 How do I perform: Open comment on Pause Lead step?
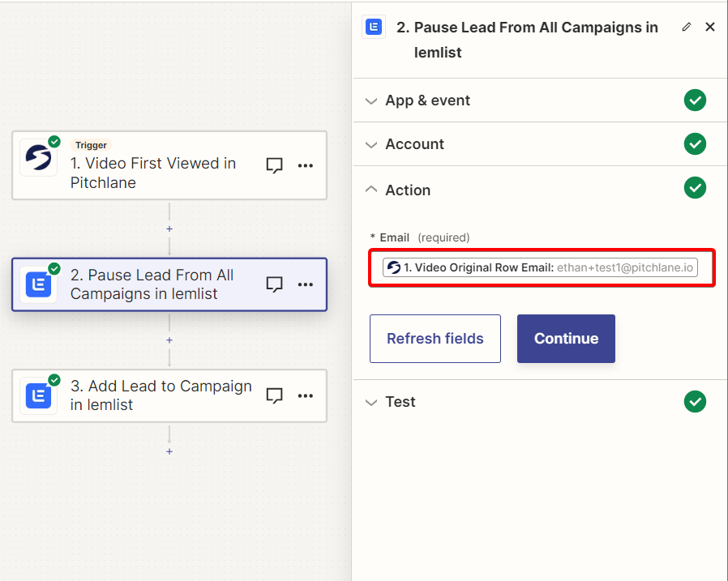coord(274,284)
